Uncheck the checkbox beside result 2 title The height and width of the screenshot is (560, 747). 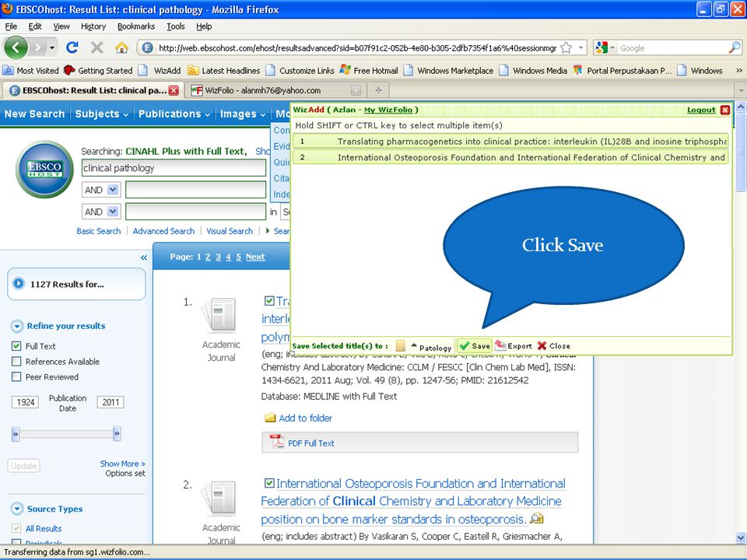269,483
